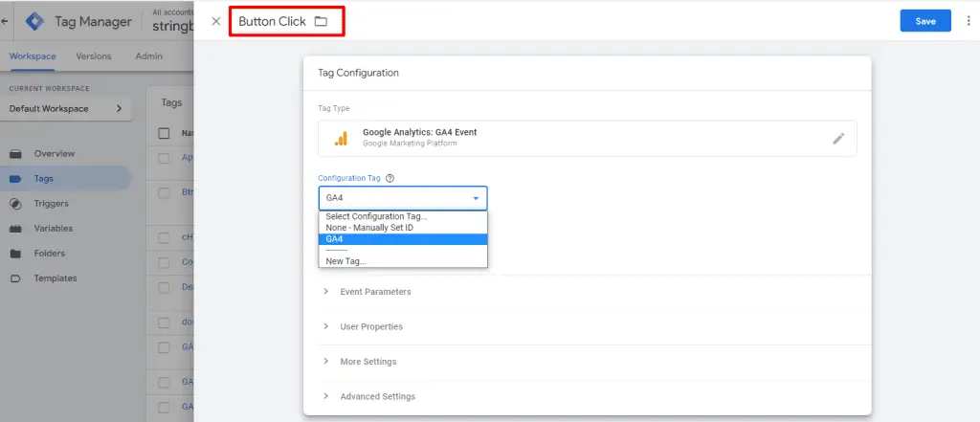Close the tag editor with X icon

(216, 21)
